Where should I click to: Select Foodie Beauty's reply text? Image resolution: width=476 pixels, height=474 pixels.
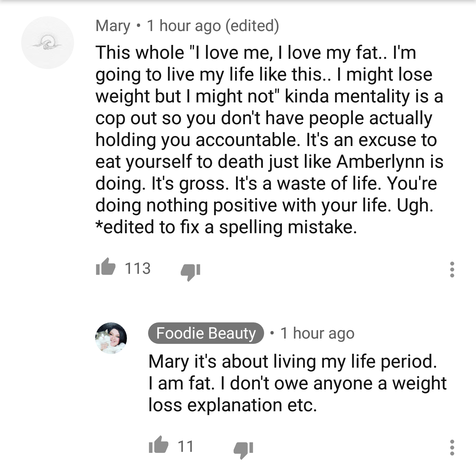(x=297, y=383)
